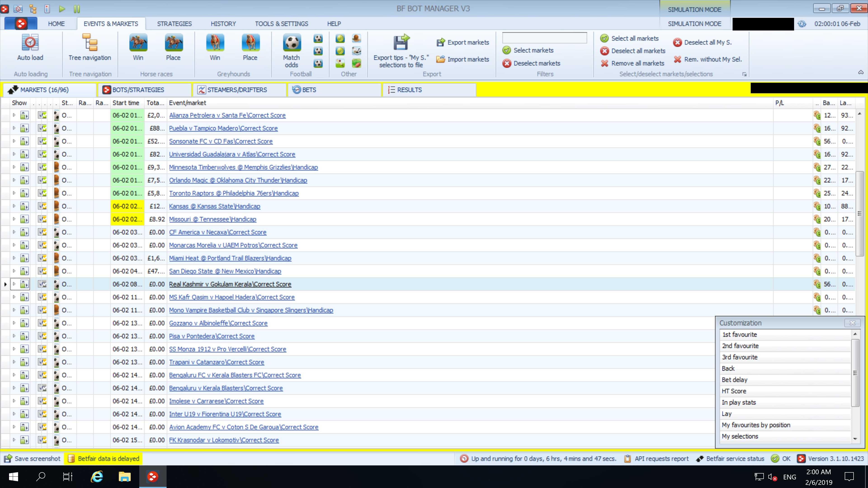868x488 pixels.
Task: Click Deselect all markets button
Action: tap(633, 51)
